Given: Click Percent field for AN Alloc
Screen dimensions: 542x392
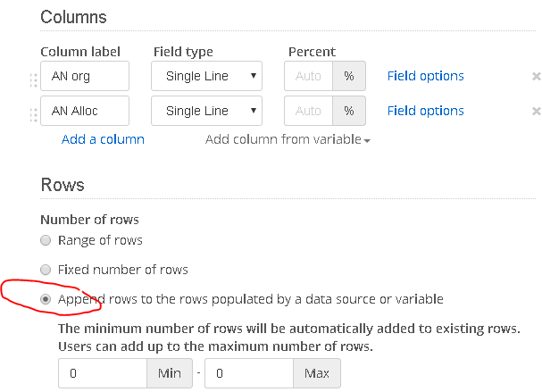Looking at the screenshot, I should click(x=308, y=112).
